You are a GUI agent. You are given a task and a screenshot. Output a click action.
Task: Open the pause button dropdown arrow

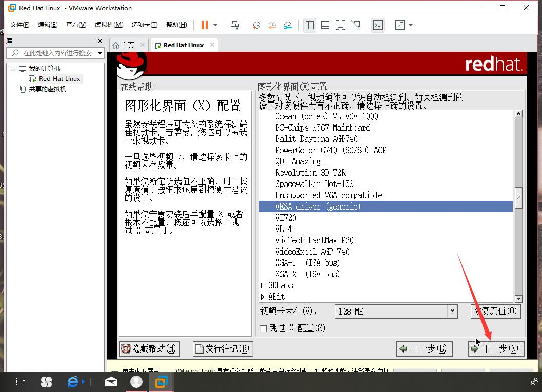click(x=215, y=25)
